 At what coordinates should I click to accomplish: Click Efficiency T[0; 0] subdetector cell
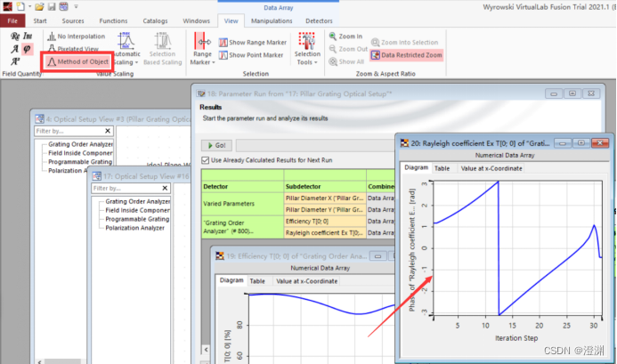[325, 221]
